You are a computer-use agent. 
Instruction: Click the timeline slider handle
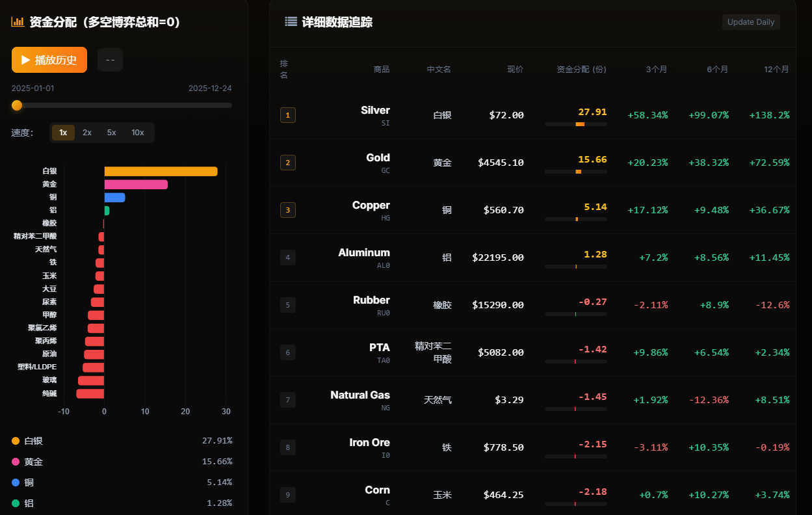[16, 105]
